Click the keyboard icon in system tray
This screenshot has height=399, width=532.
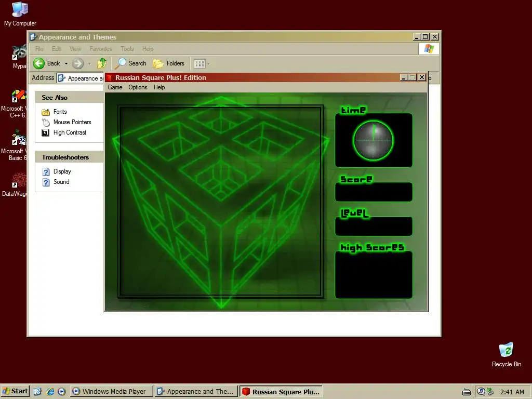(x=467, y=392)
